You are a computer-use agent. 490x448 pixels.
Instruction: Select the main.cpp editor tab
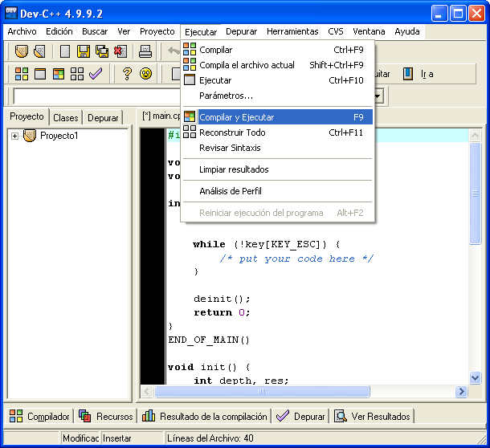tap(161, 116)
